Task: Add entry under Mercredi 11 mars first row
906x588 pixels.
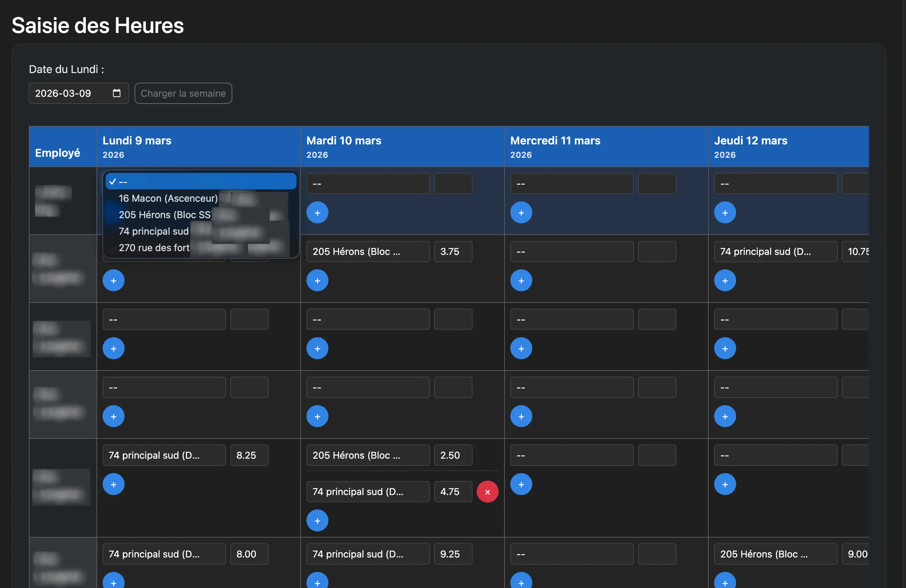Action: [x=521, y=212]
